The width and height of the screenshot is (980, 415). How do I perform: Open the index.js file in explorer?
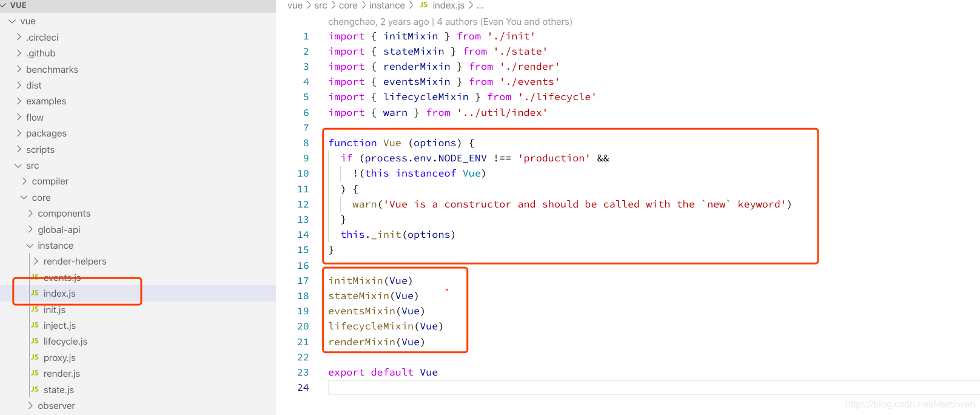pos(59,294)
